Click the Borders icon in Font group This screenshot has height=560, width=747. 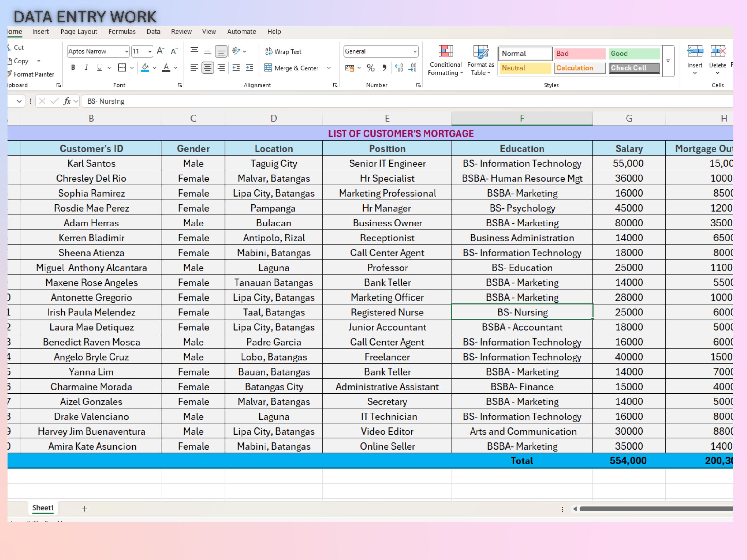122,68
